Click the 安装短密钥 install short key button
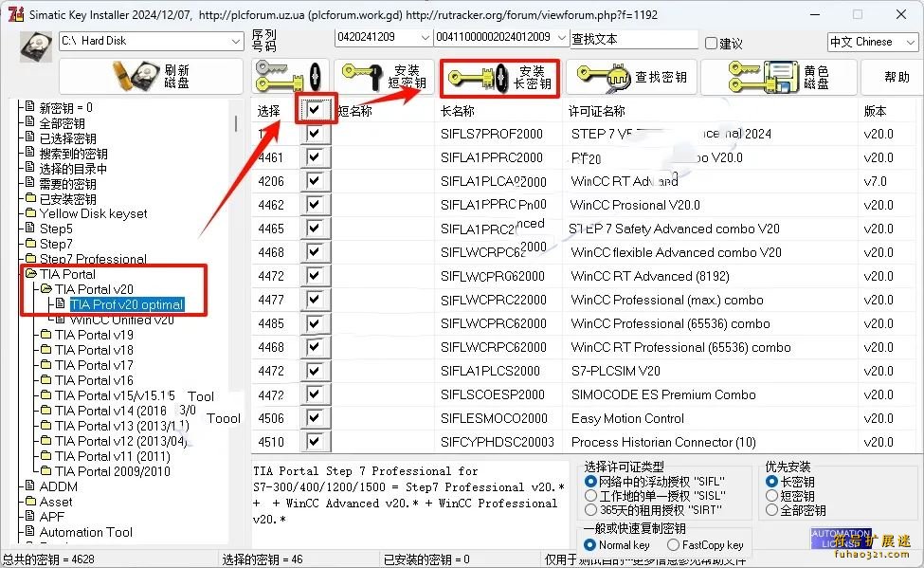Image resolution: width=924 pixels, height=568 pixels. click(384, 76)
